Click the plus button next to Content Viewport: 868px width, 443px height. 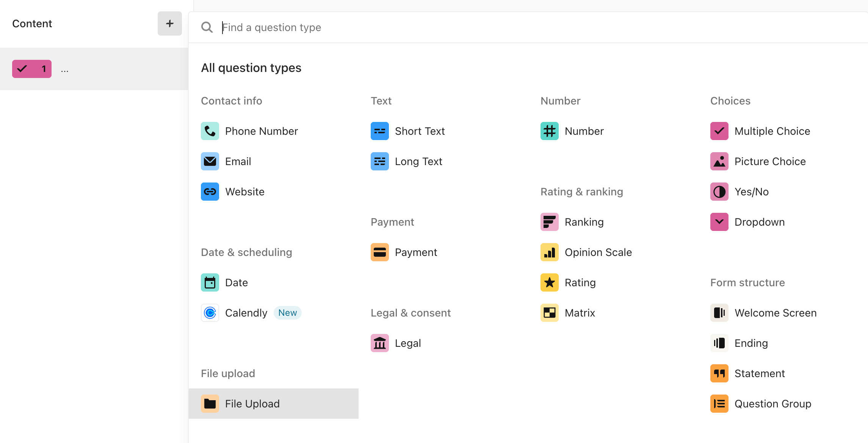pyautogui.click(x=170, y=23)
